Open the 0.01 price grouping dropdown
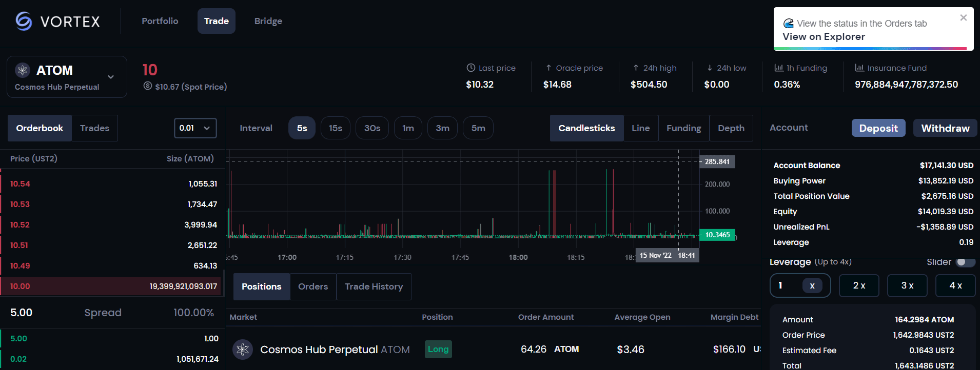980x370 pixels. (x=195, y=128)
